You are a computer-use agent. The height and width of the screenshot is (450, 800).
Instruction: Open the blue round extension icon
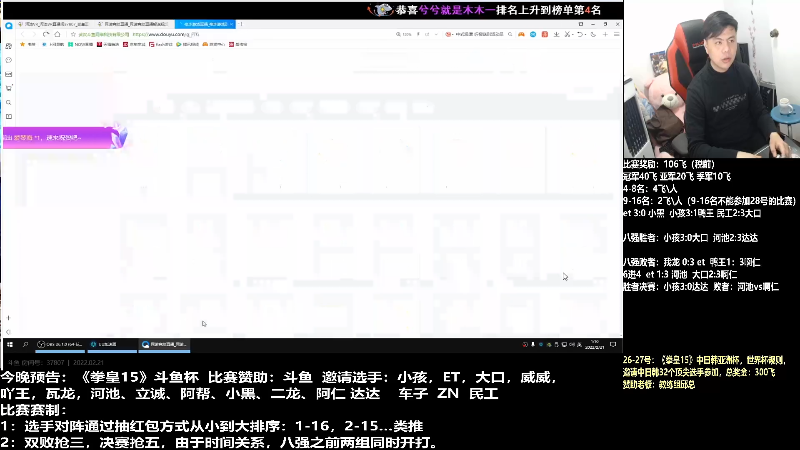coord(533,34)
